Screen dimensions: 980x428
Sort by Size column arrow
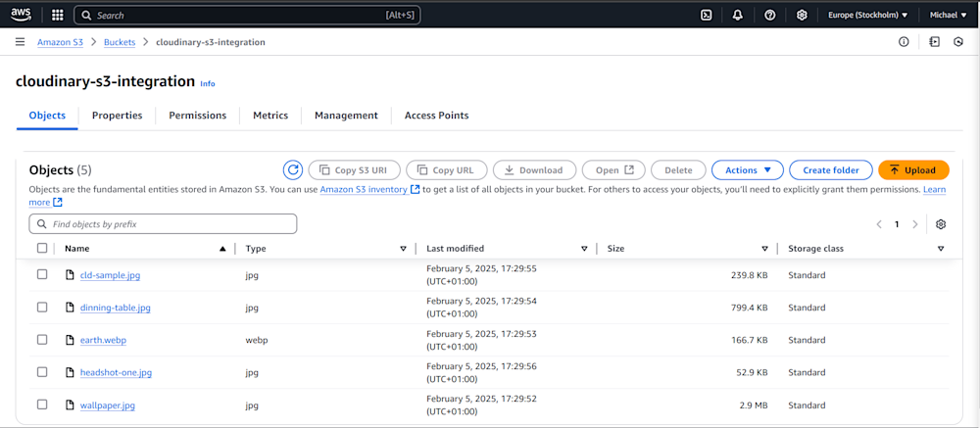click(x=764, y=249)
